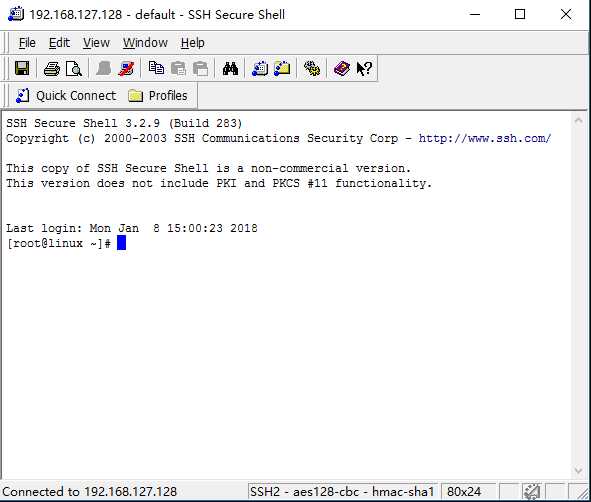Screen dimensions: 591x502
Task: Click 'Connected to 192.168.127.128' status text
Action: [x=90, y=492]
